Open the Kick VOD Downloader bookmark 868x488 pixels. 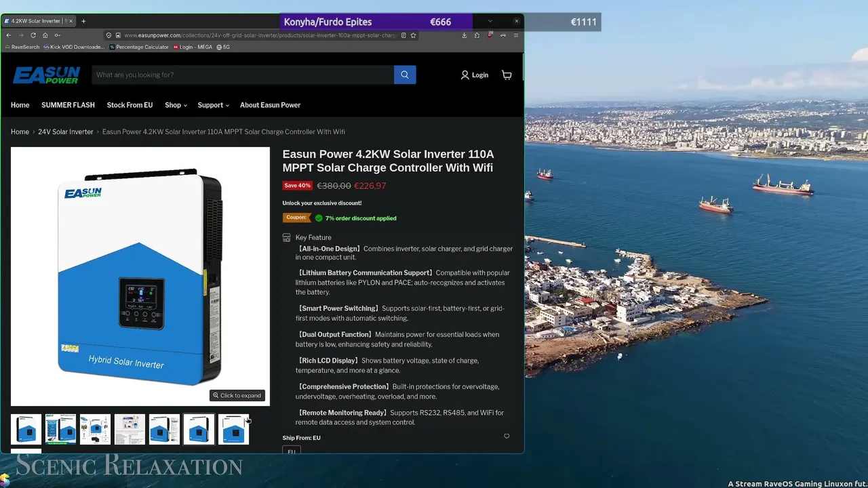(x=74, y=47)
